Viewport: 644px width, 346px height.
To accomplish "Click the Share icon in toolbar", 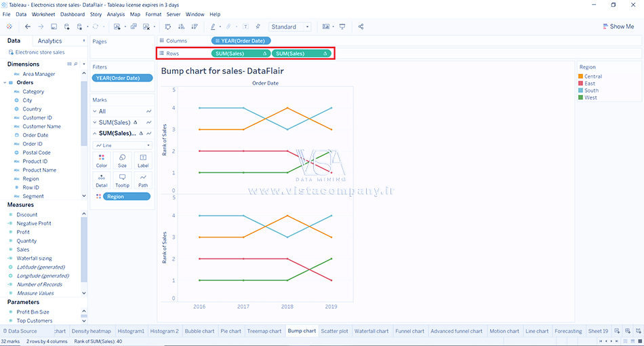I will (x=361, y=26).
